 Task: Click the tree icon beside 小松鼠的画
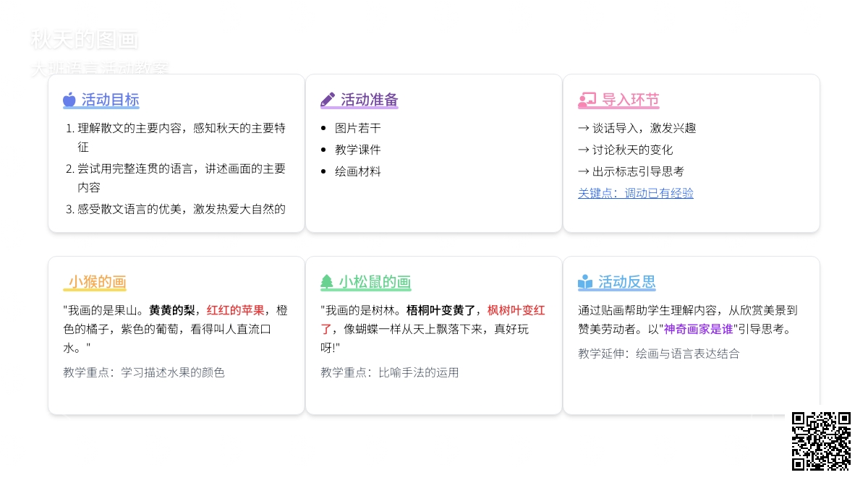[327, 282]
